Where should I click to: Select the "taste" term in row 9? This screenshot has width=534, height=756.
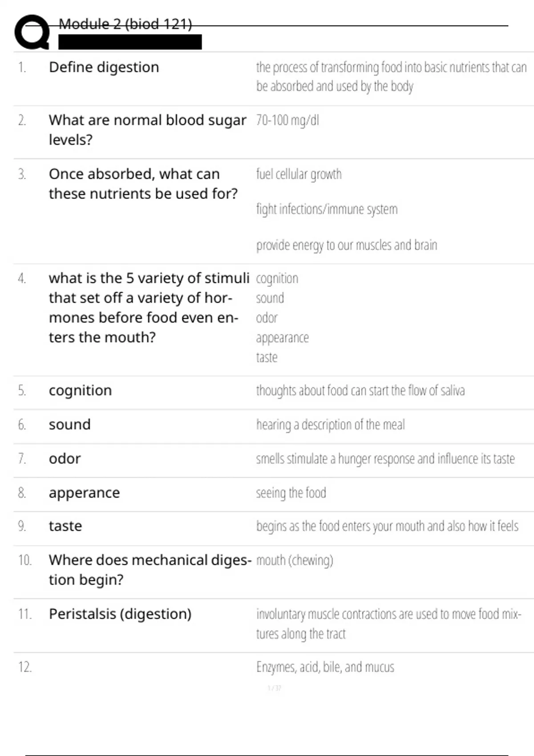[x=65, y=526]
